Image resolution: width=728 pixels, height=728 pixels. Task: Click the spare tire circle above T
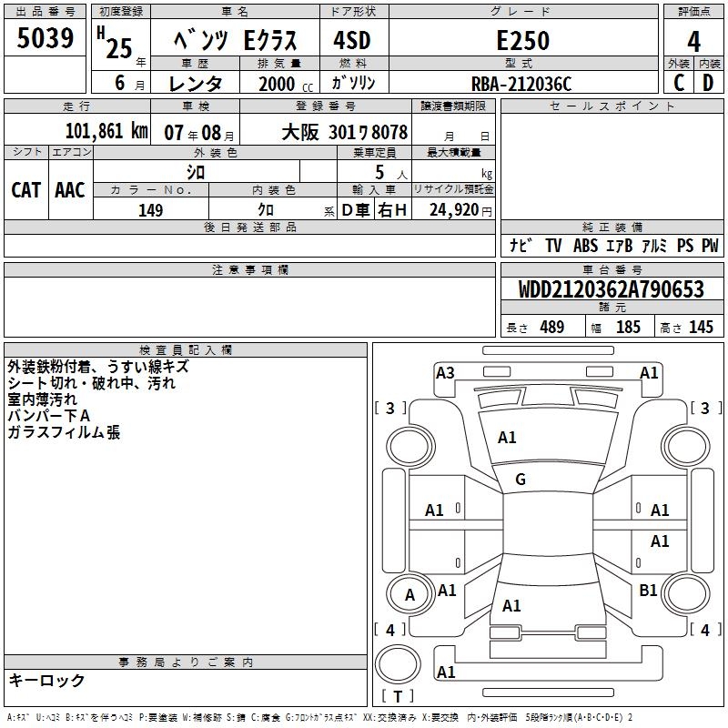click(x=398, y=665)
